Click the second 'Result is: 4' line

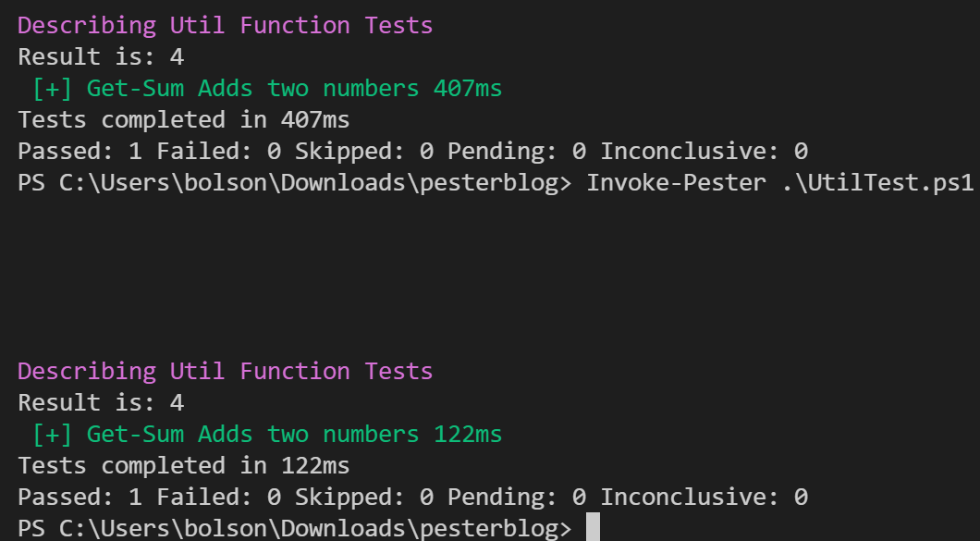101,403
